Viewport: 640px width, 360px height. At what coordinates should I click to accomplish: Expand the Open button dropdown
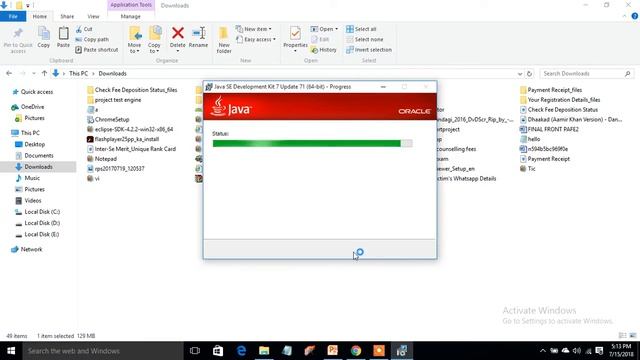tap(337, 29)
